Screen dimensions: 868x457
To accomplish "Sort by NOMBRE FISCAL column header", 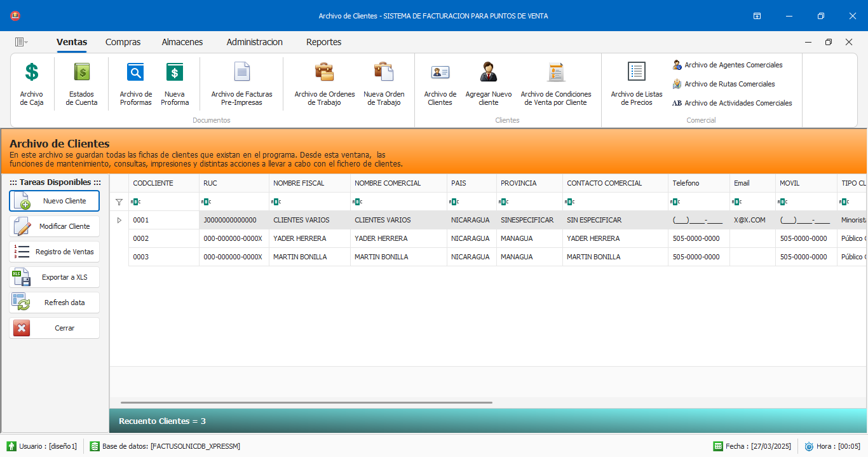I will click(309, 183).
